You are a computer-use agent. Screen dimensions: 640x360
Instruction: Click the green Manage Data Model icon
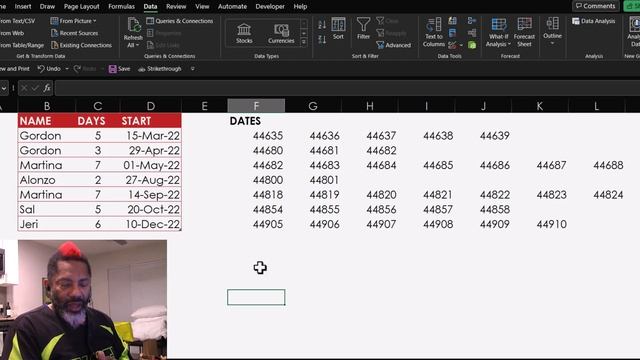click(472, 45)
